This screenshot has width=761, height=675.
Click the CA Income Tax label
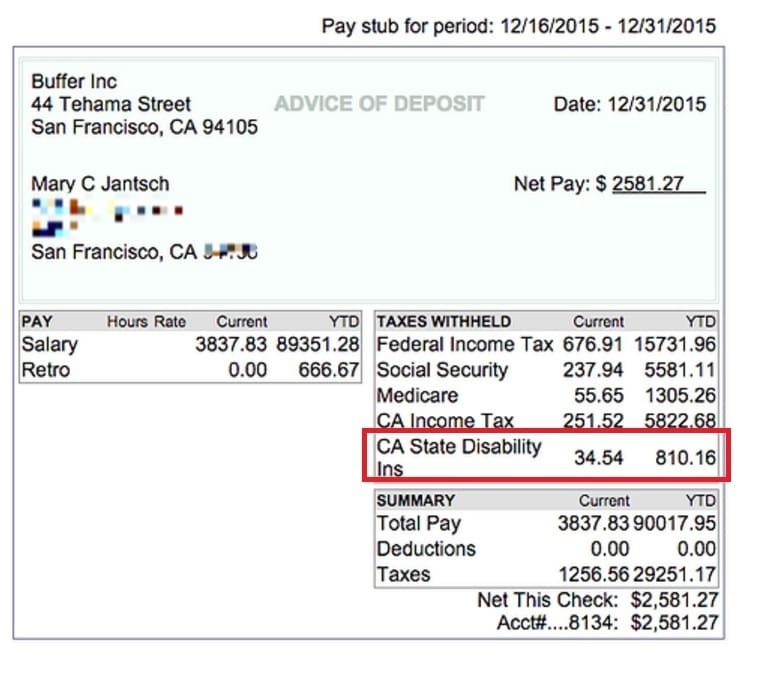point(445,421)
